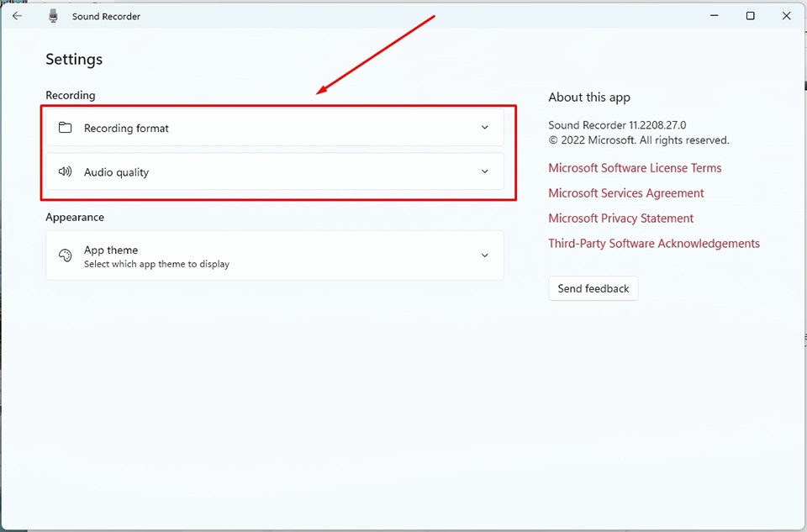This screenshot has height=532, width=807.
Task: Click the App theme label
Action: coord(111,250)
